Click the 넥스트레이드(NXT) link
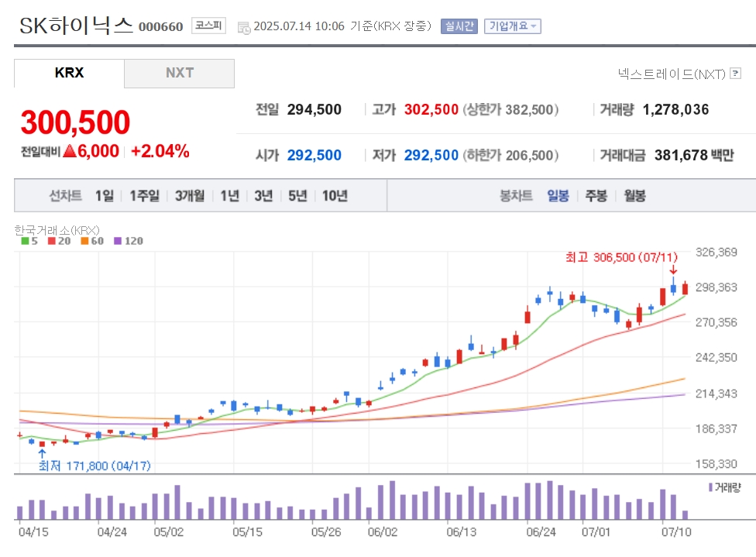The height and width of the screenshot is (557, 756). coord(672,74)
